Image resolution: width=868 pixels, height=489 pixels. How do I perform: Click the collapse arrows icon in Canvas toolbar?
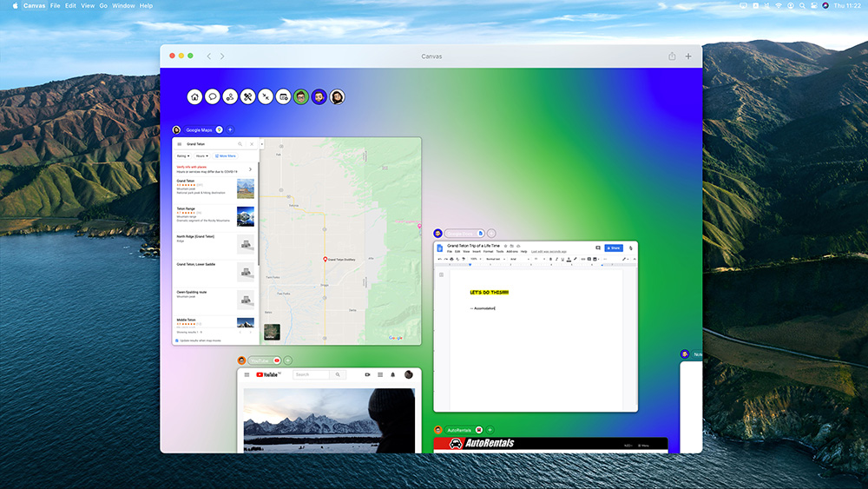(266, 97)
